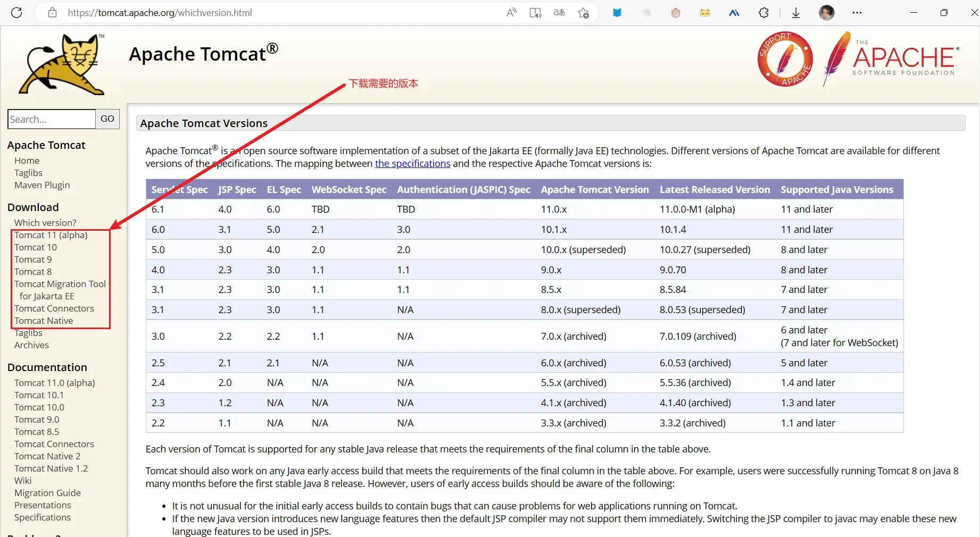The width and height of the screenshot is (980, 537).
Task: Open the Tomcat 8 download link
Action: point(33,272)
